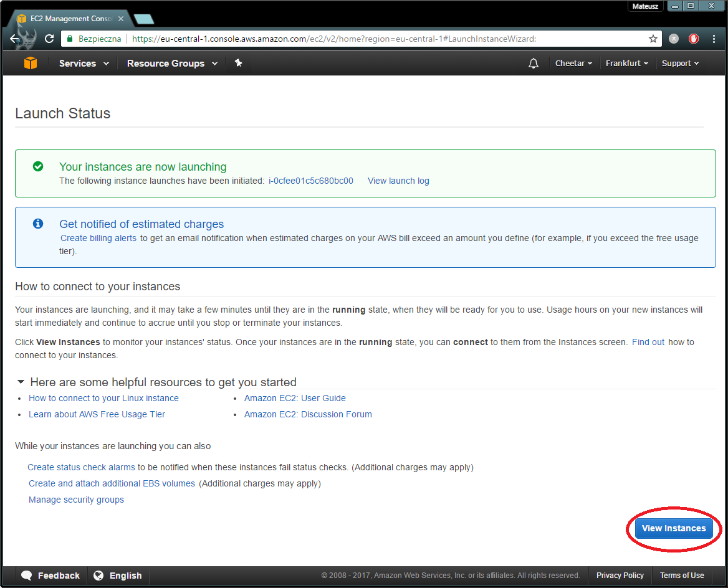Bookmark page with the star icon
The height and width of the screenshot is (588, 728).
coord(653,39)
